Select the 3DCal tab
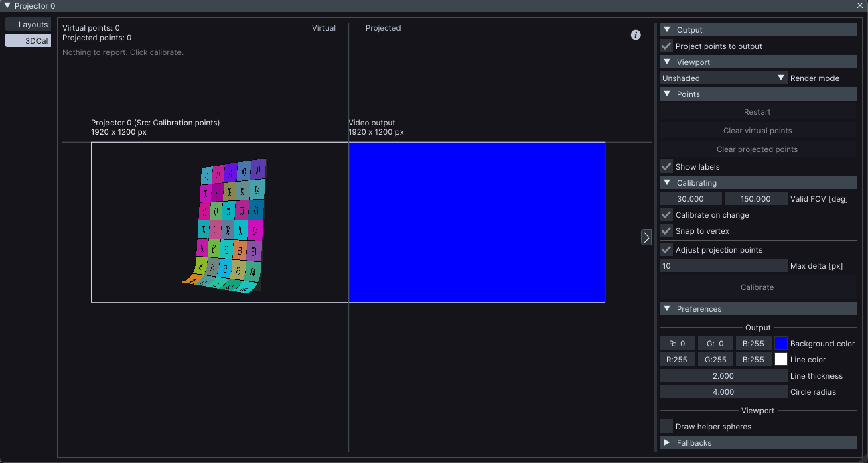Screen dimensions: 868x463 click(28, 41)
